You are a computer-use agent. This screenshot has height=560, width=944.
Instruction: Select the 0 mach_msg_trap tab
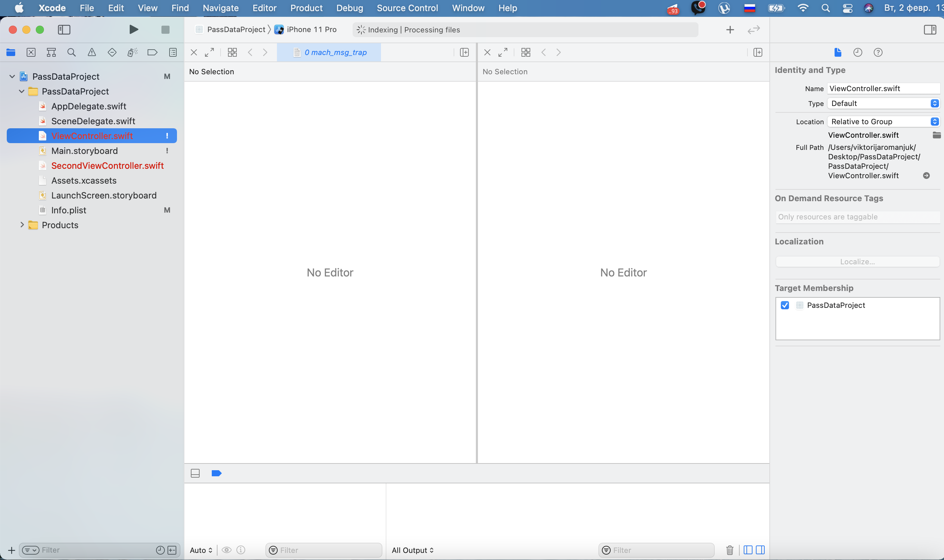click(329, 52)
